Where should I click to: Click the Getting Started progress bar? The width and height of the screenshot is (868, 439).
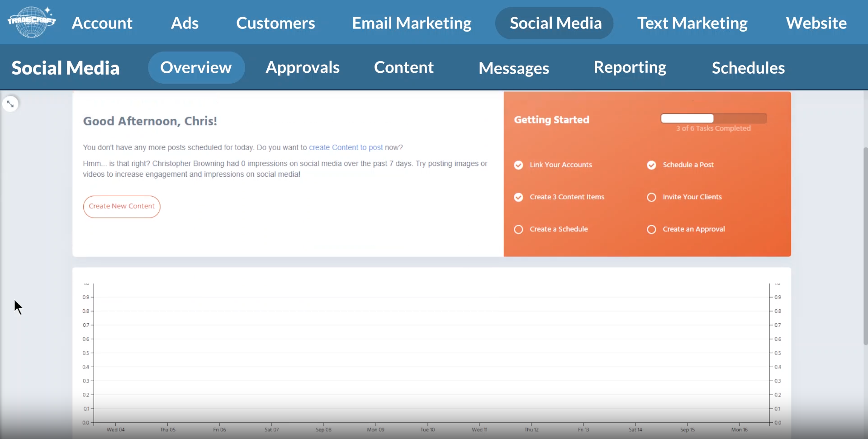(x=714, y=118)
